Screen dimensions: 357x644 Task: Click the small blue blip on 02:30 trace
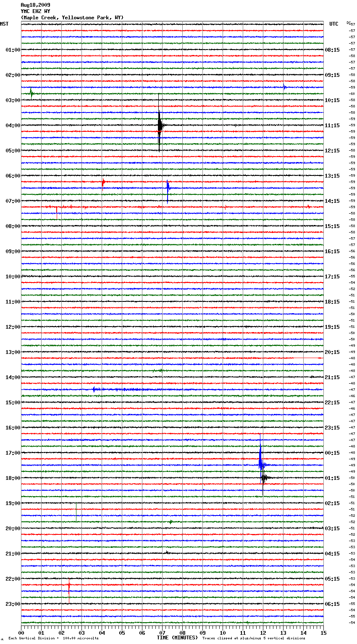(284, 87)
